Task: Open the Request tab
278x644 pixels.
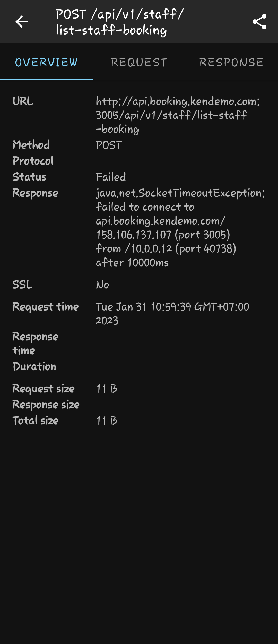Action: (x=139, y=62)
